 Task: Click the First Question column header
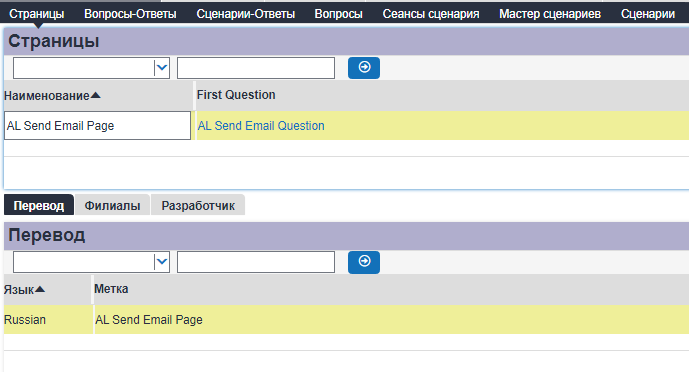[x=236, y=95]
